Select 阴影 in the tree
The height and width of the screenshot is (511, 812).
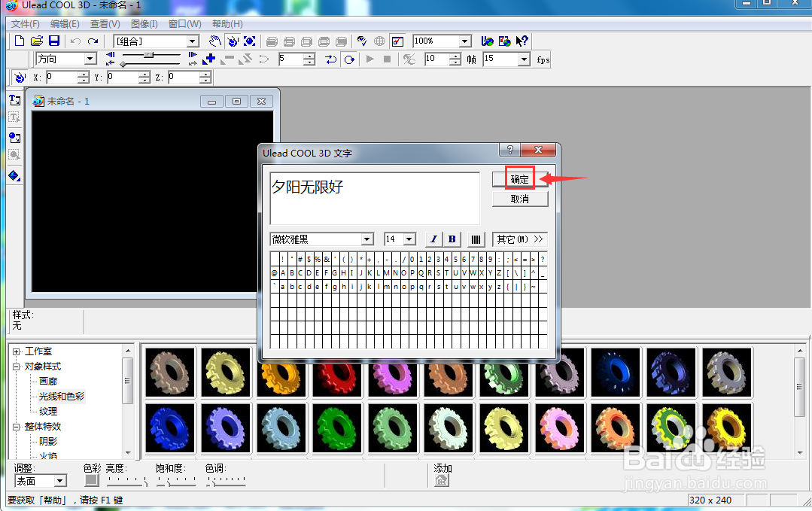click(x=48, y=442)
